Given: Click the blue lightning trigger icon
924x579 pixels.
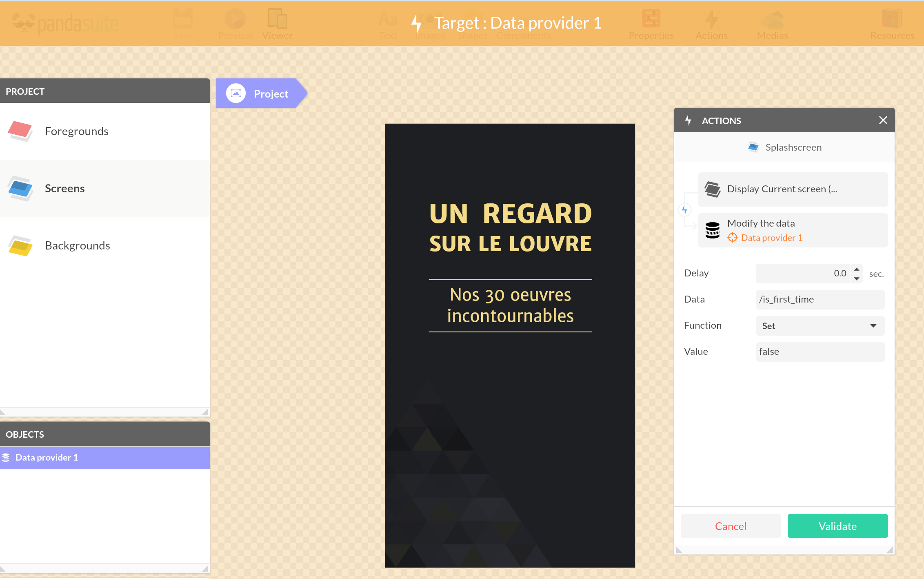Looking at the screenshot, I should (x=684, y=210).
